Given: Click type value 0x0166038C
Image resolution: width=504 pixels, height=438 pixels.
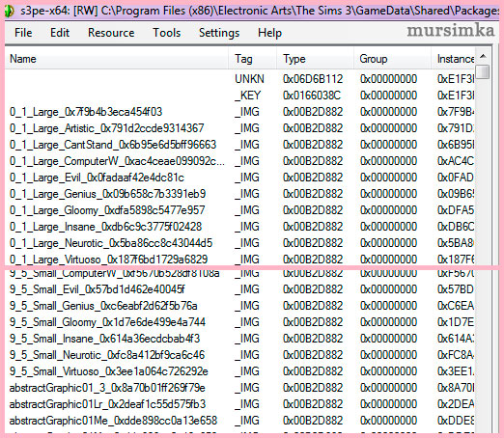Looking at the screenshot, I should [312, 96].
